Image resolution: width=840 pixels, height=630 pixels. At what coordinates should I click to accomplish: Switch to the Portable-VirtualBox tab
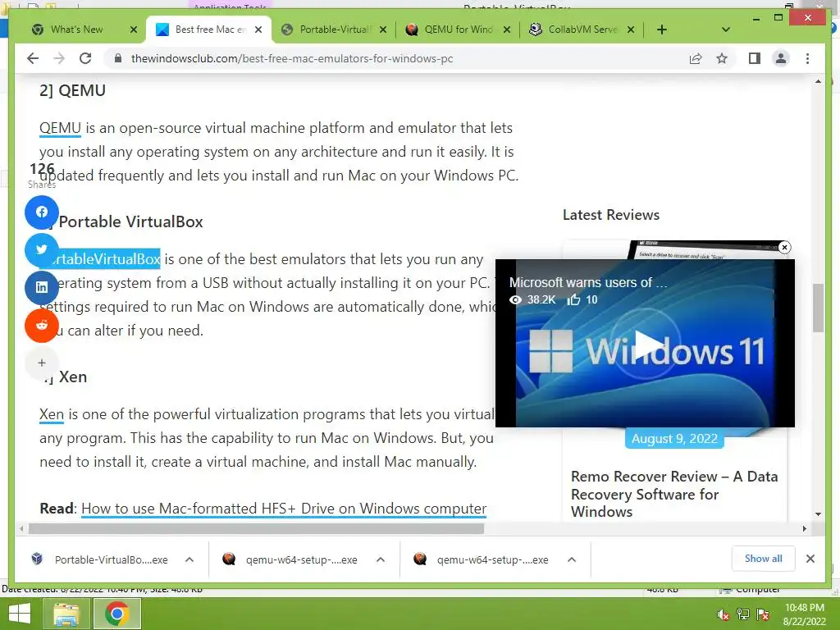pyautogui.click(x=335, y=30)
